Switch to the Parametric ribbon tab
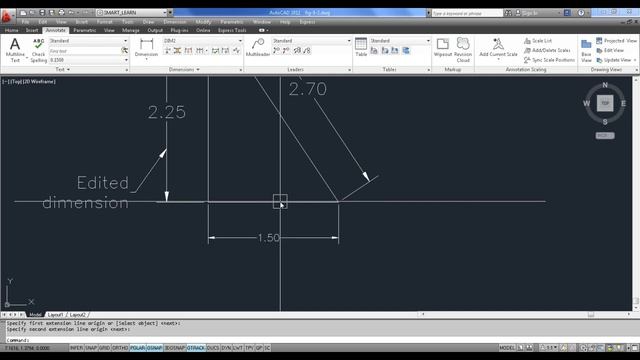Viewport: 640px width, 360px height. tap(84, 30)
